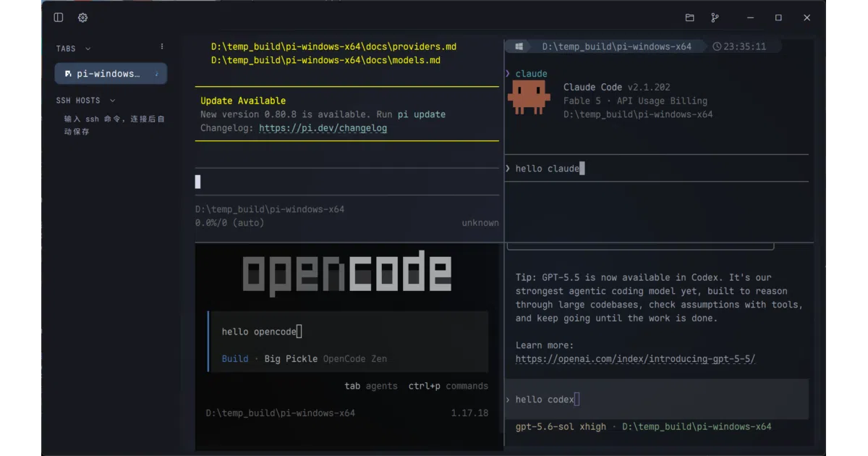Click 'gpt-5.6-sol xhigh' model status
Image resolution: width=868 pixels, height=456 pixels.
click(561, 426)
